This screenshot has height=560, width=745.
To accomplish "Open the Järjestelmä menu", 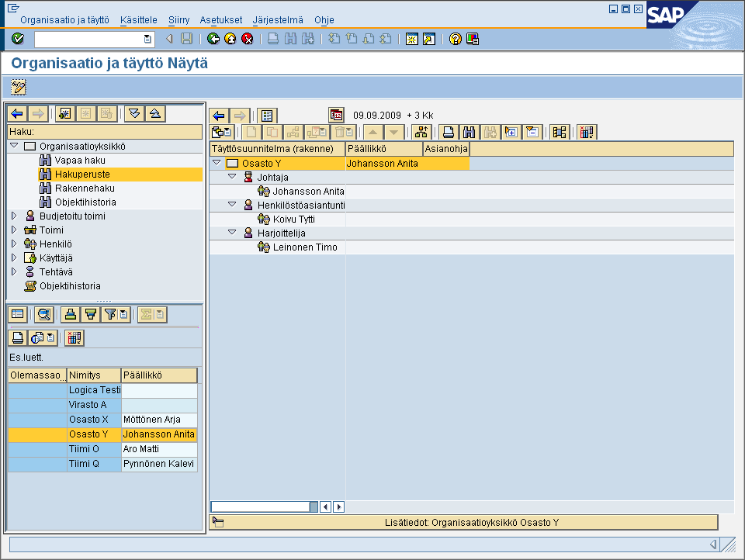I will [x=278, y=20].
